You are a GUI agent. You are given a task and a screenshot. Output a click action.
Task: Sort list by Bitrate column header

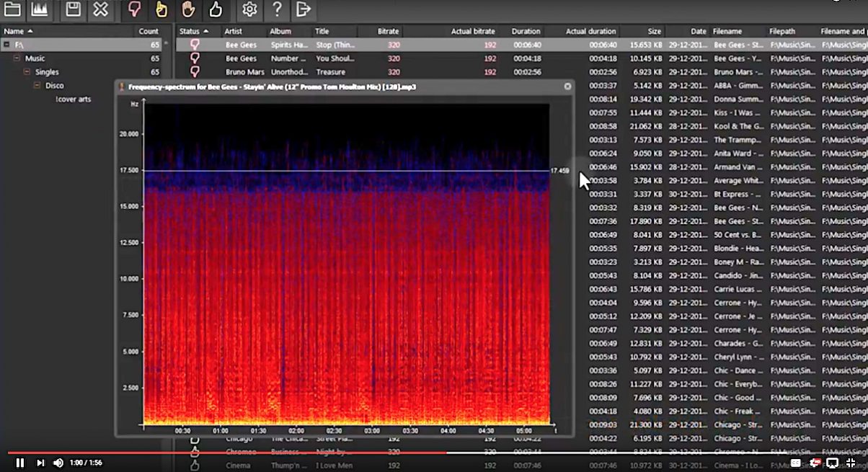point(388,31)
